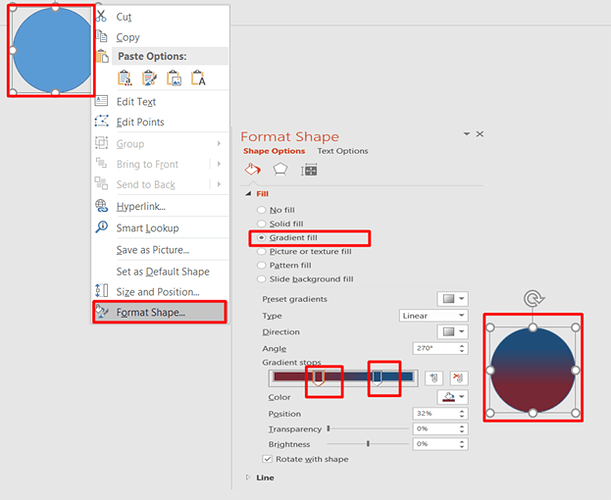This screenshot has height=500, width=611.
Task: Select the Gradient fill option
Action: tap(288, 238)
